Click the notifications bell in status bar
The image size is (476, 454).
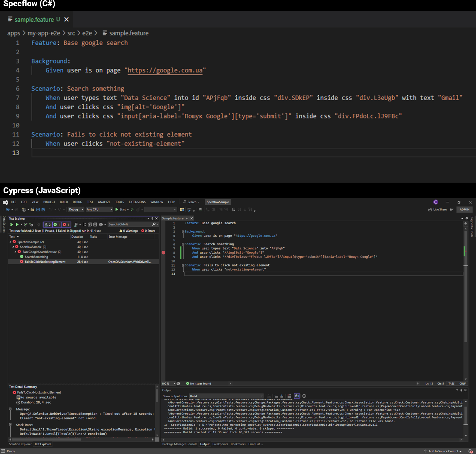click(470, 451)
